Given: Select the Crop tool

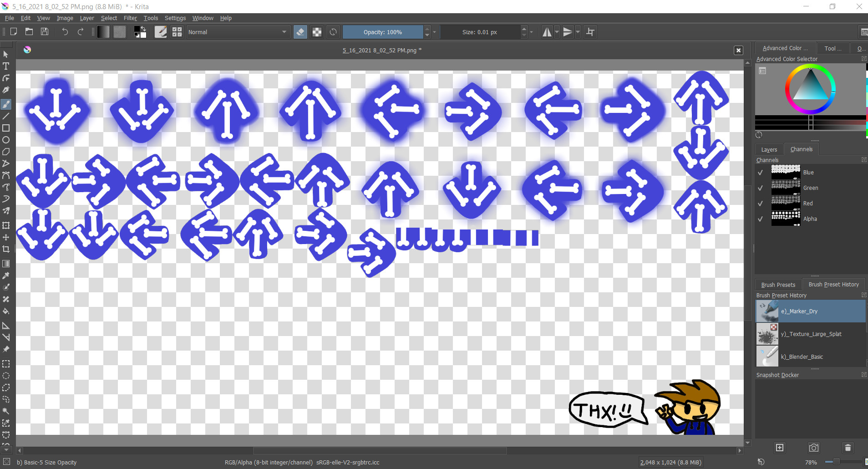Looking at the screenshot, I should (6, 249).
